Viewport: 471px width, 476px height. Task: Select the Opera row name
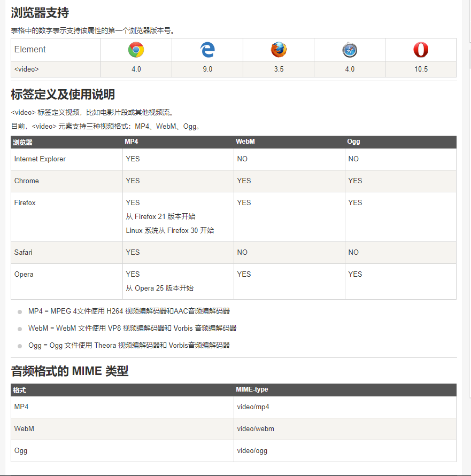[24, 275]
